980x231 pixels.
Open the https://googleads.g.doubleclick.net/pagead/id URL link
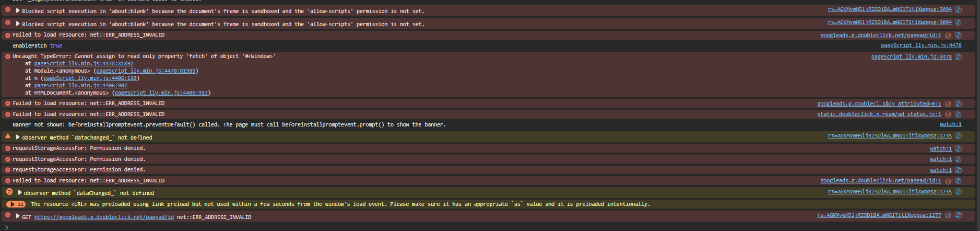[x=104, y=217]
